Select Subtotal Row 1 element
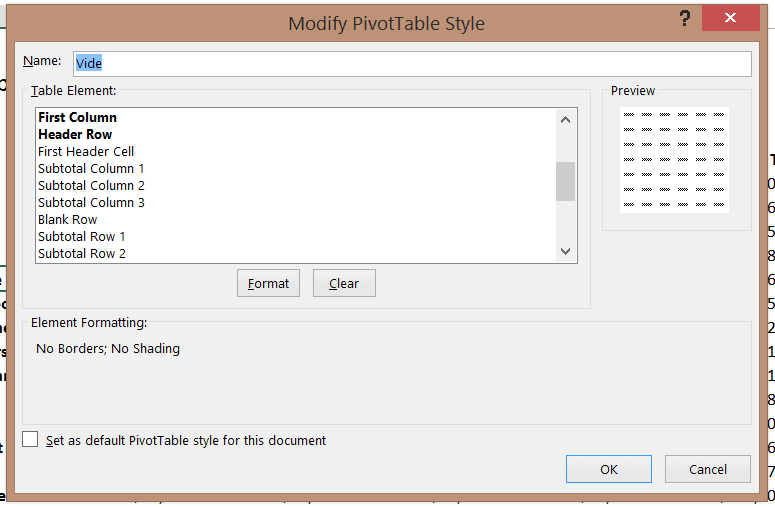Screen dimensions: 775x507 point(82,237)
